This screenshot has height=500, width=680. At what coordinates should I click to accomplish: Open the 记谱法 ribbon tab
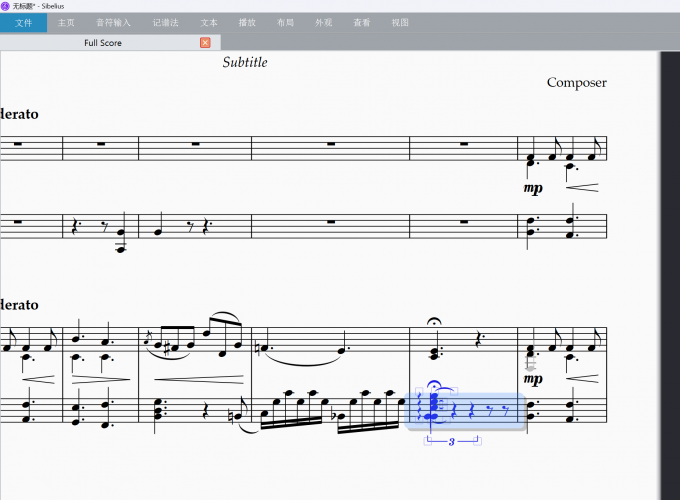click(165, 23)
